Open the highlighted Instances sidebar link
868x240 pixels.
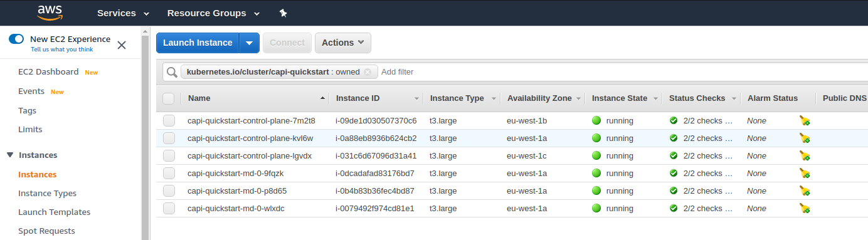click(38, 175)
